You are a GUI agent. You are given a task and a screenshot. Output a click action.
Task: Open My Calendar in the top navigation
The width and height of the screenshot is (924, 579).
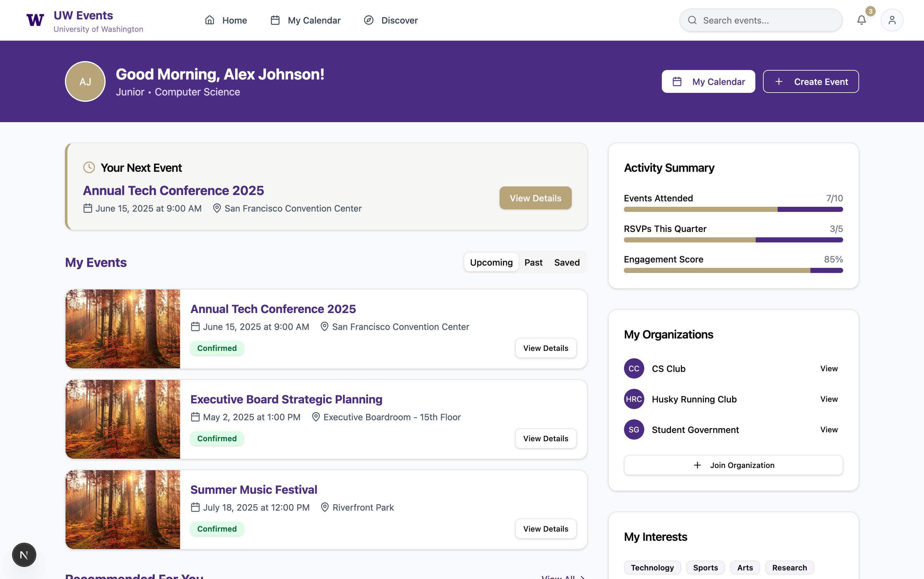pos(305,20)
